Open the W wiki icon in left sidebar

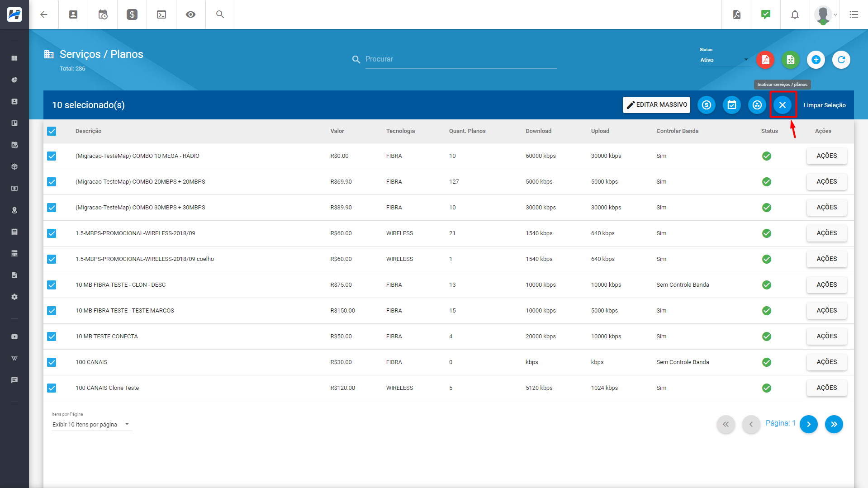tap(14, 359)
